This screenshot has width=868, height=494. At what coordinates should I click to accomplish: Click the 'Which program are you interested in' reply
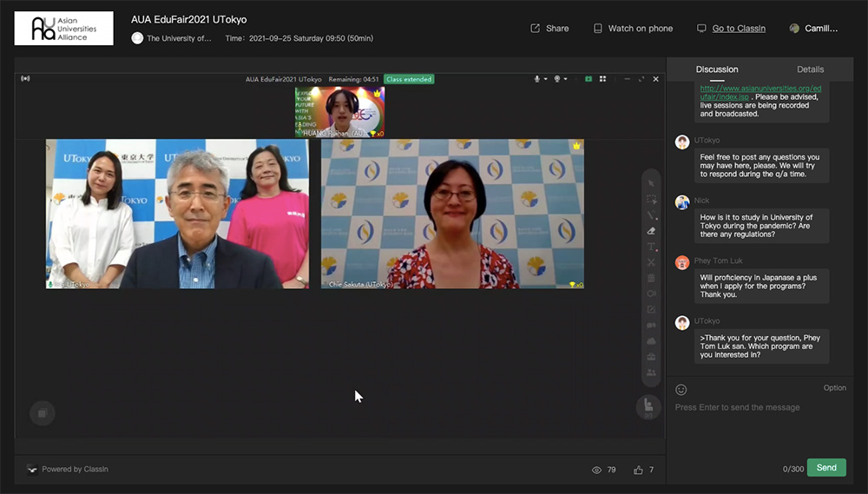(762, 346)
